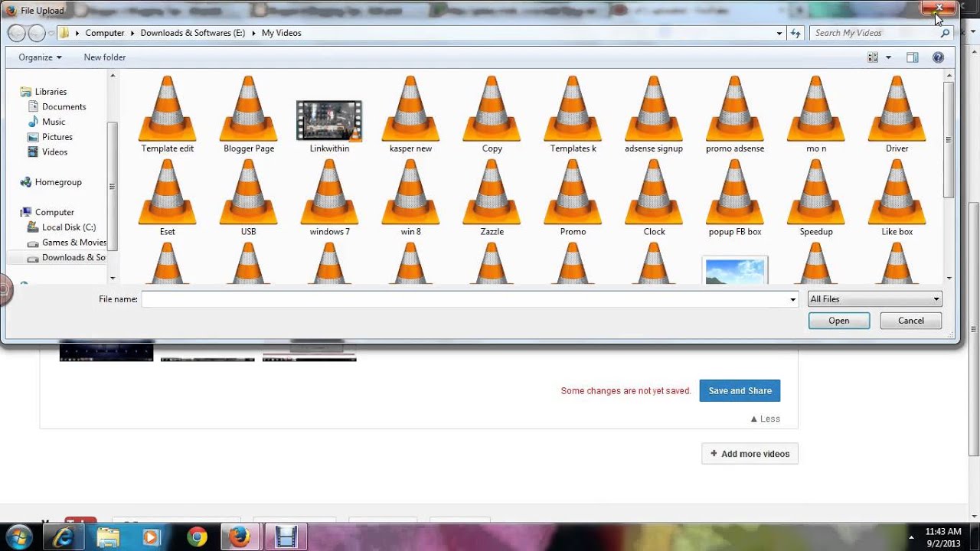Select the Blogger Page video file
The width and height of the screenshot is (980, 551).
(x=249, y=115)
